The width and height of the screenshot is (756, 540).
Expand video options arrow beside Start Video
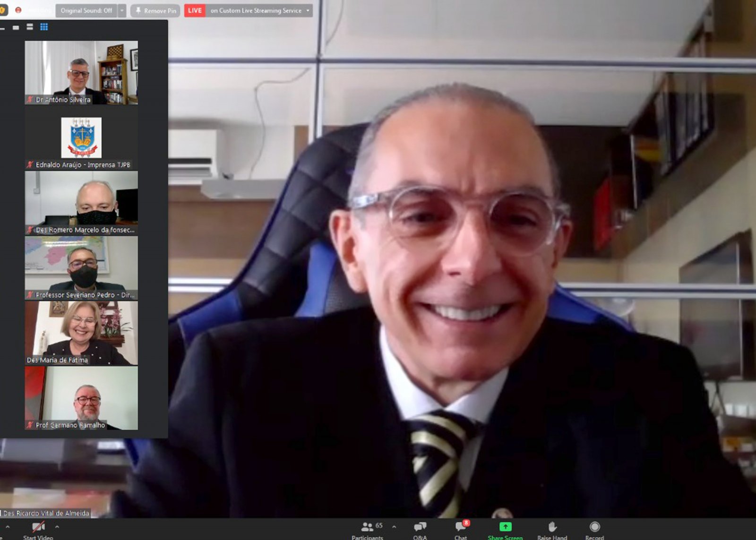pos(57,526)
